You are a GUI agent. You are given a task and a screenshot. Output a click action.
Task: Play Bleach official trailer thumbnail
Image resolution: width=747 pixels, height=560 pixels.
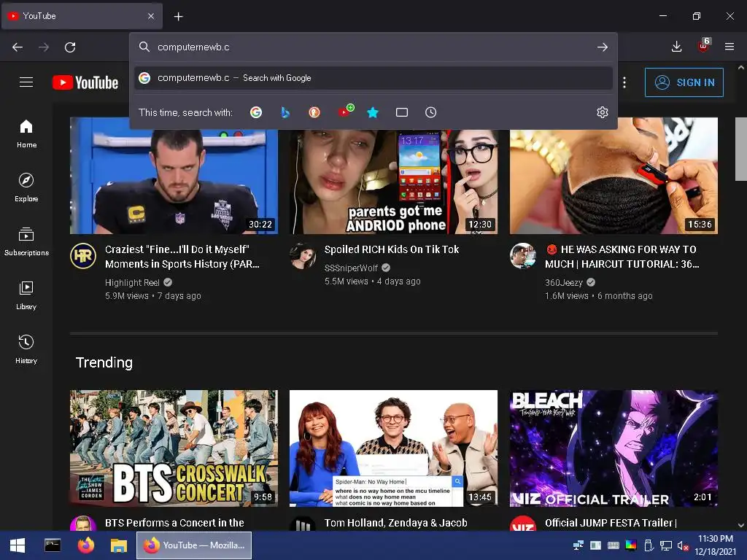click(614, 448)
